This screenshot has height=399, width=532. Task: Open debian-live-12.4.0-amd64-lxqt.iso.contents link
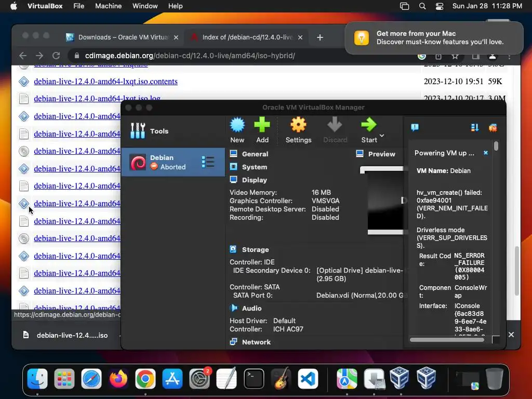click(105, 82)
